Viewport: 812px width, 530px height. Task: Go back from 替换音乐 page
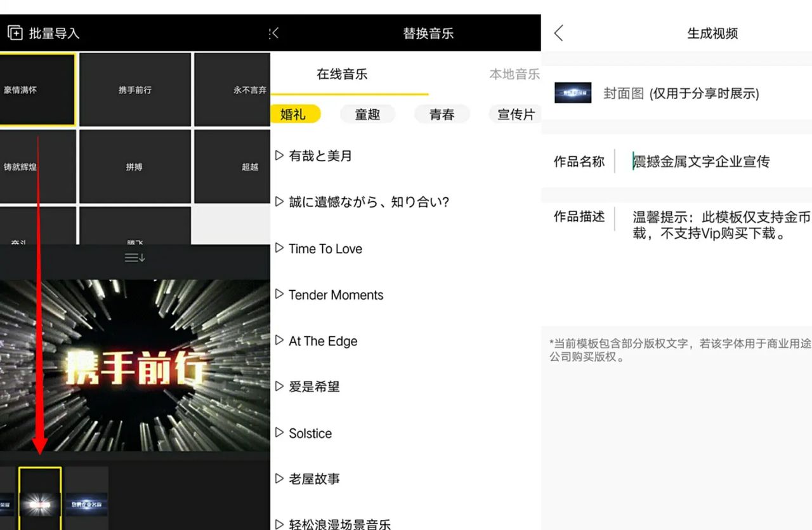click(x=275, y=33)
